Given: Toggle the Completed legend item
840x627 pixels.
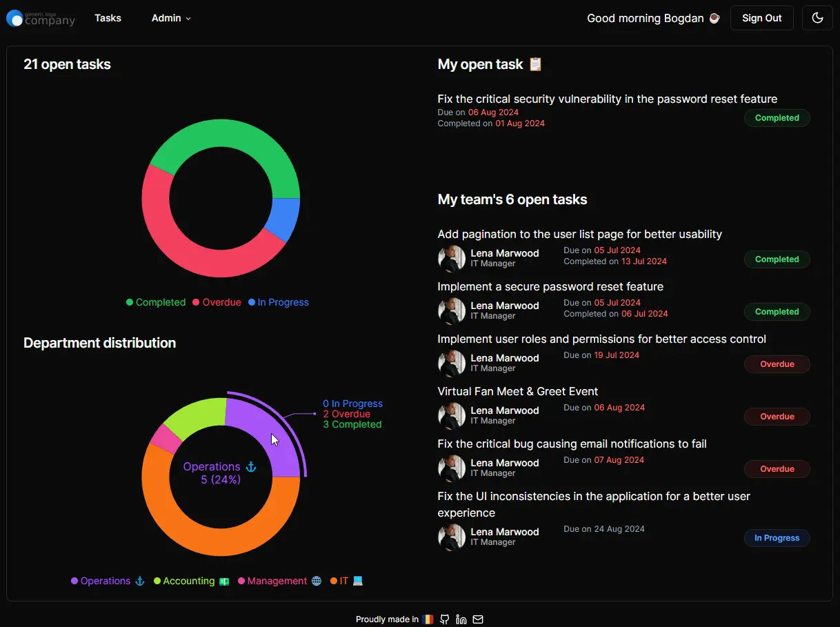Looking at the screenshot, I should [x=156, y=302].
